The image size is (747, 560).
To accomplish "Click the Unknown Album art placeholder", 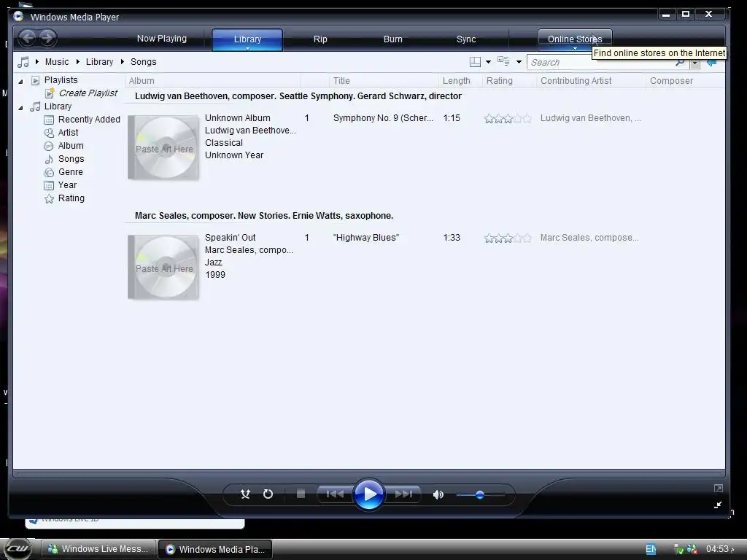I will click(163, 147).
